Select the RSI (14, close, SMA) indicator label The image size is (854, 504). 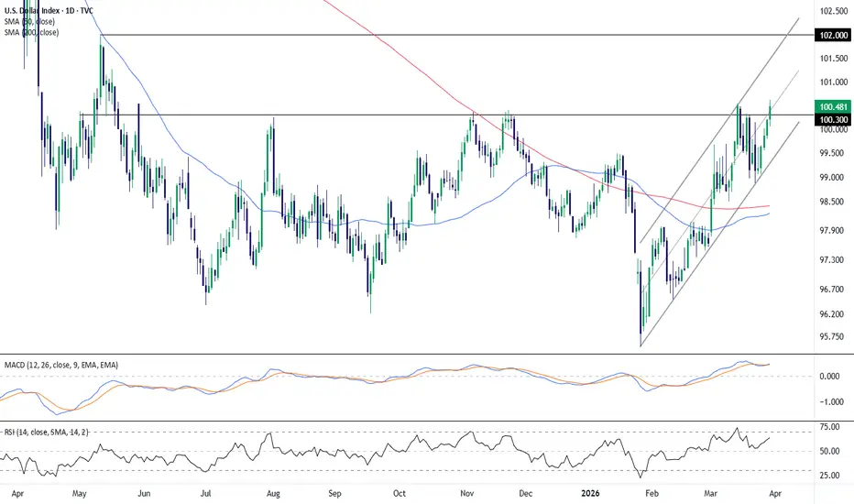[x=47, y=433]
